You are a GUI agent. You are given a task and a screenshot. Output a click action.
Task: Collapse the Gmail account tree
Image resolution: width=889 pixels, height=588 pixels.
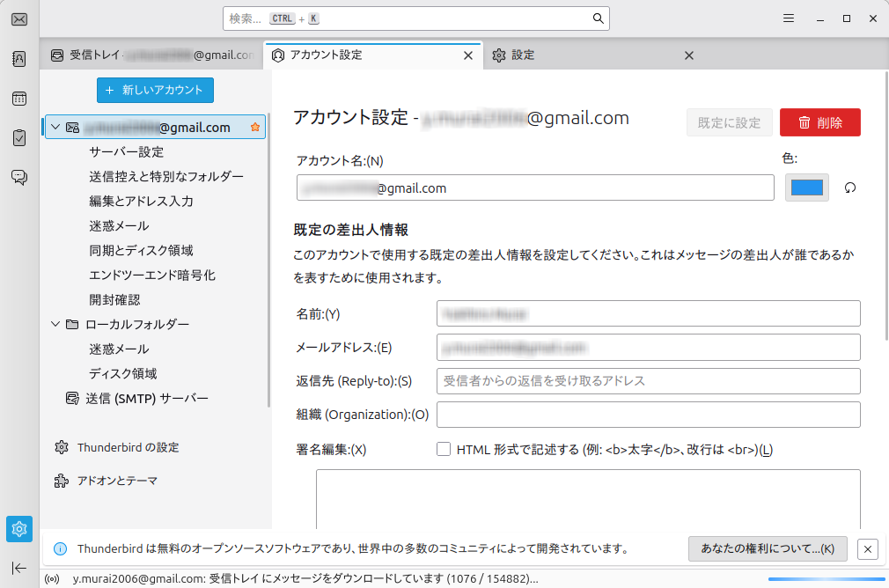(55, 128)
